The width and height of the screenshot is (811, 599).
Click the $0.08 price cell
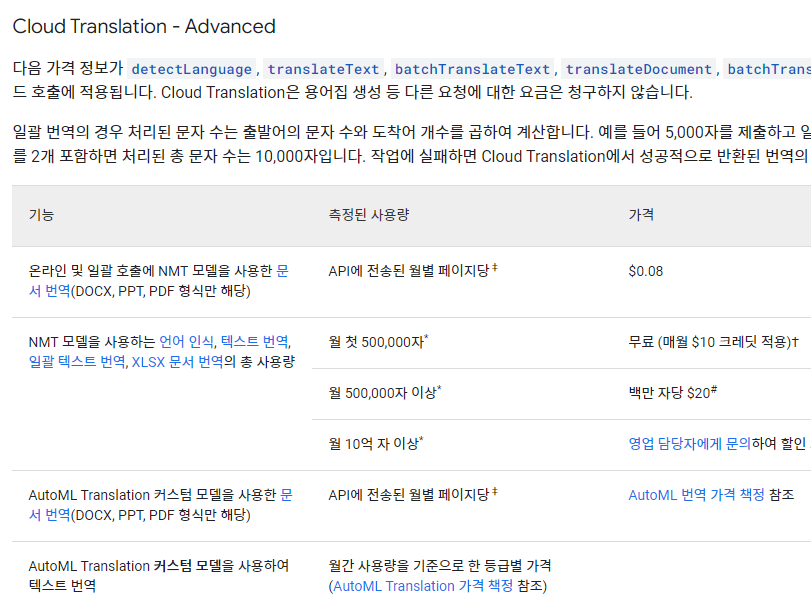pyautogui.click(x=645, y=271)
